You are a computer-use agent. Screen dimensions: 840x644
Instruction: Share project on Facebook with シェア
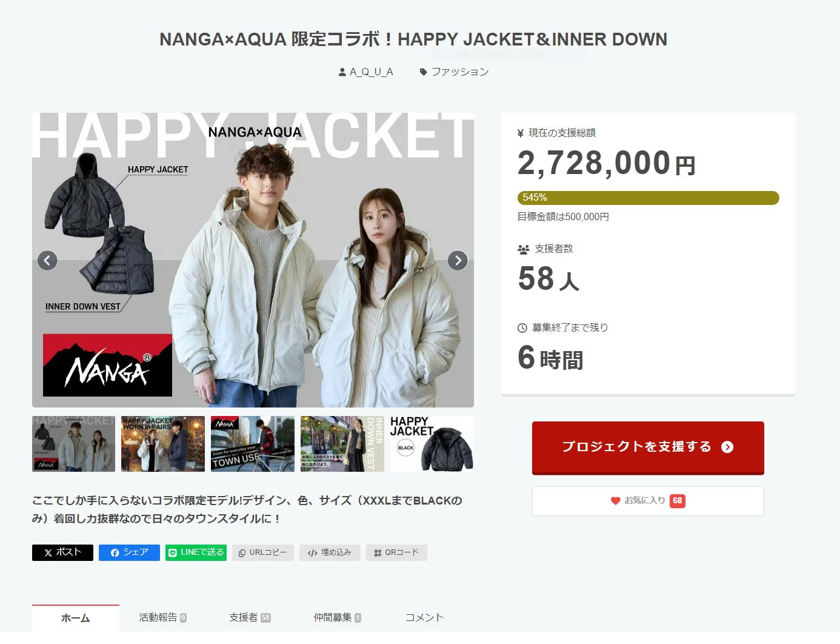tap(129, 552)
